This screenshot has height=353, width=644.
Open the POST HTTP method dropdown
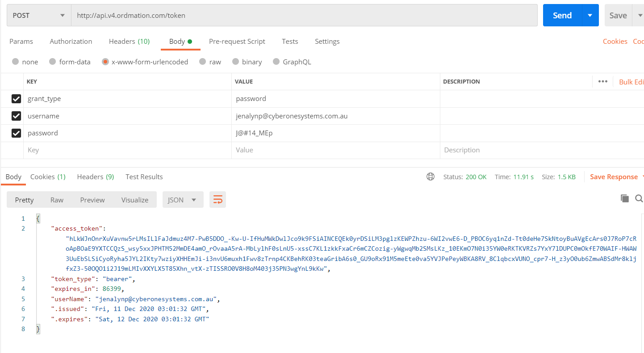click(38, 16)
